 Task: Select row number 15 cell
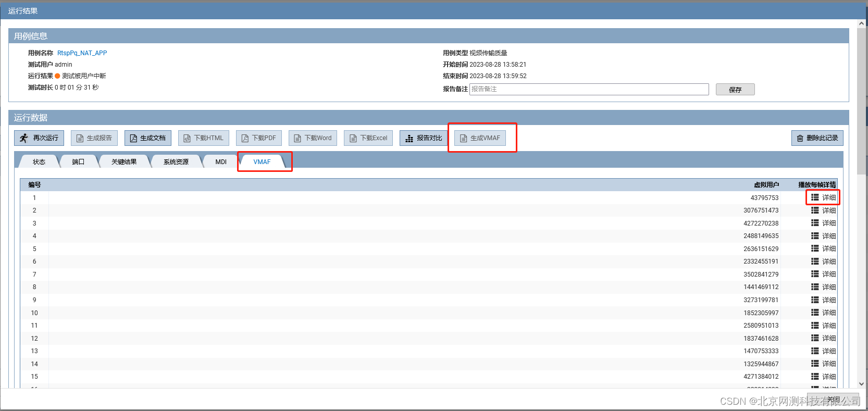pos(34,377)
